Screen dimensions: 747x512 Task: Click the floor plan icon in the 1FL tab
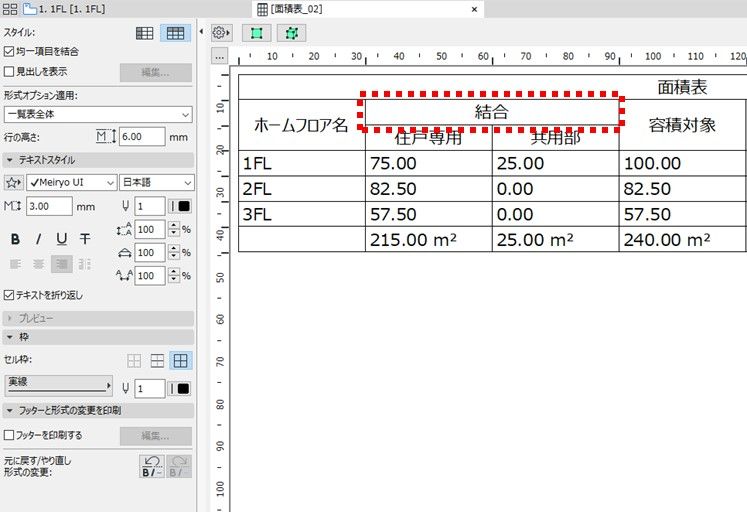click(x=30, y=9)
